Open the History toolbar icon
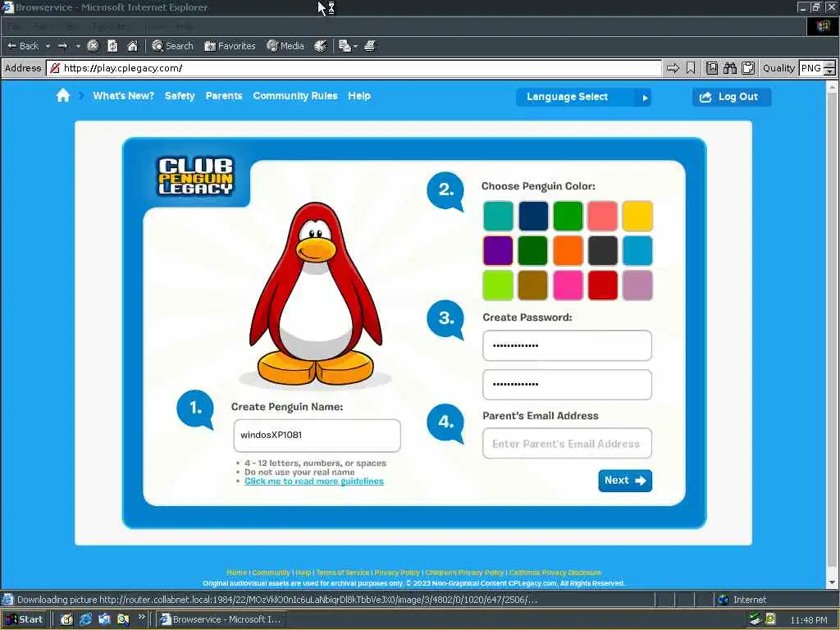Screen dimensions: 840x630 (x=321, y=46)
